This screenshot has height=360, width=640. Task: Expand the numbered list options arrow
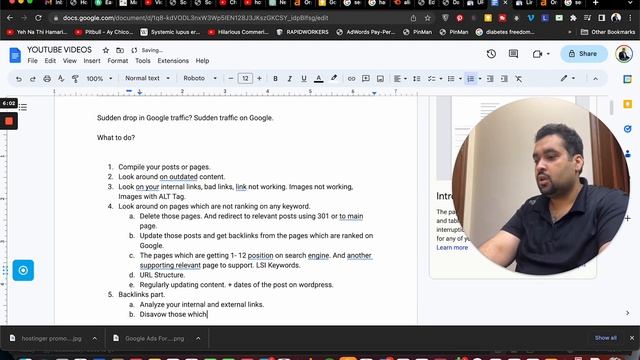pos(480,79)
